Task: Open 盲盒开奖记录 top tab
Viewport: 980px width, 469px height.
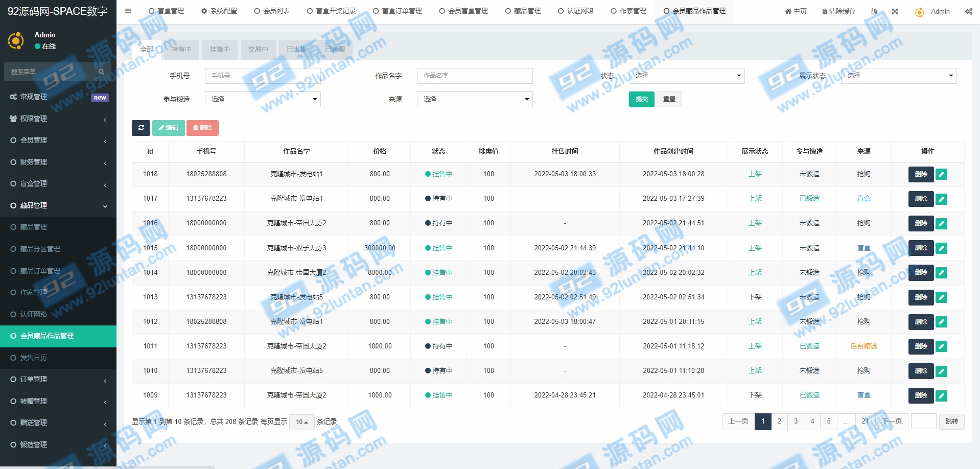Action: click(331, 11)
